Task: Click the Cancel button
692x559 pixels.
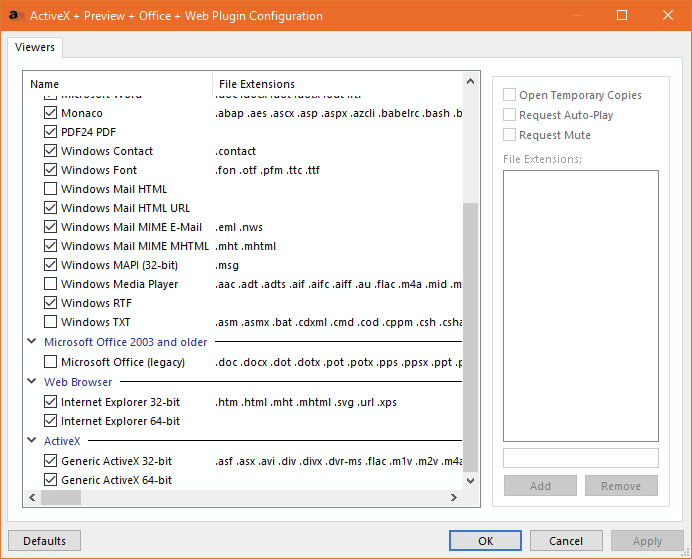Action: pyautogui.click(x=566, y=541)
